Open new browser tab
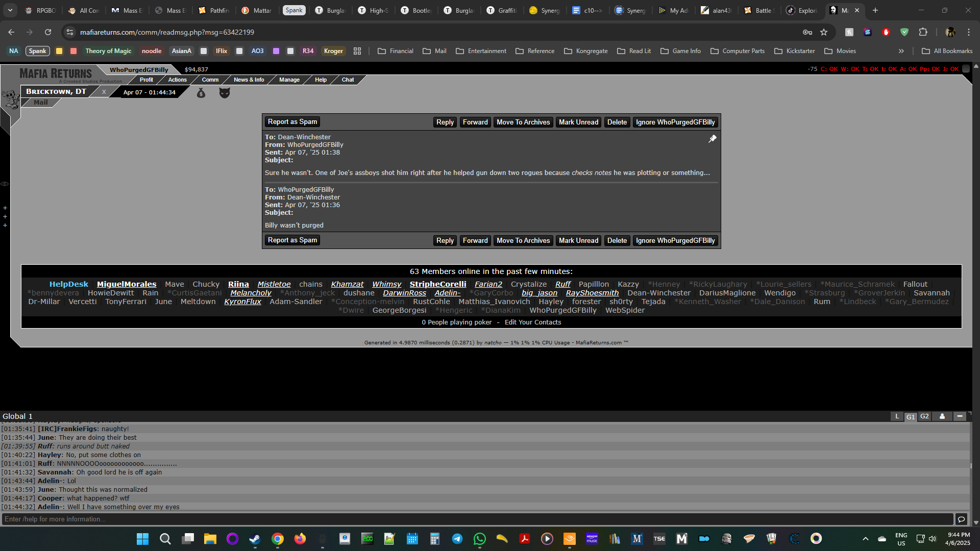 (875, 10)
